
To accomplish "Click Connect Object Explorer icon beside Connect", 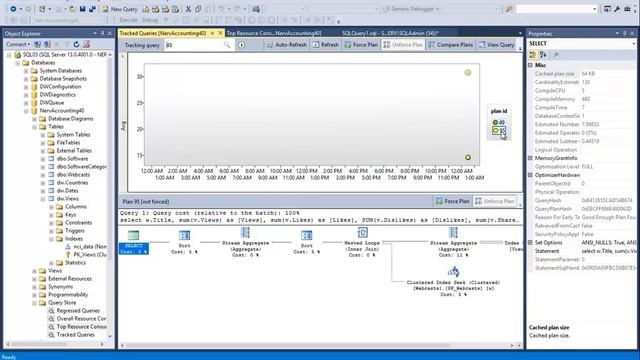I will [38, 44].
